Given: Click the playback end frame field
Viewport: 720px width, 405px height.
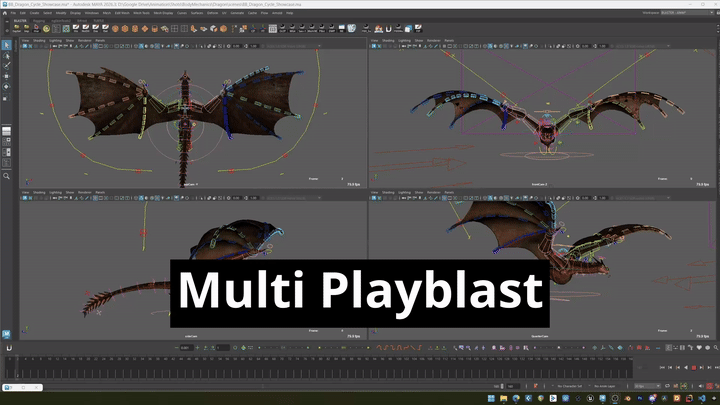Looking at the screenshot, I should (513, 386).
